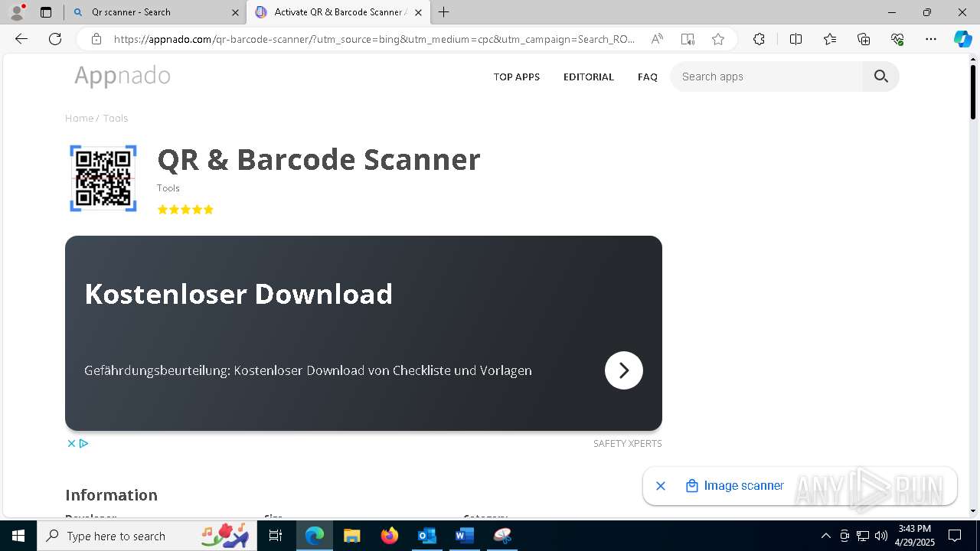The height and width of the screenshot is (551, 980).
Task: Toggle split screen view
Action: (795, 39)
